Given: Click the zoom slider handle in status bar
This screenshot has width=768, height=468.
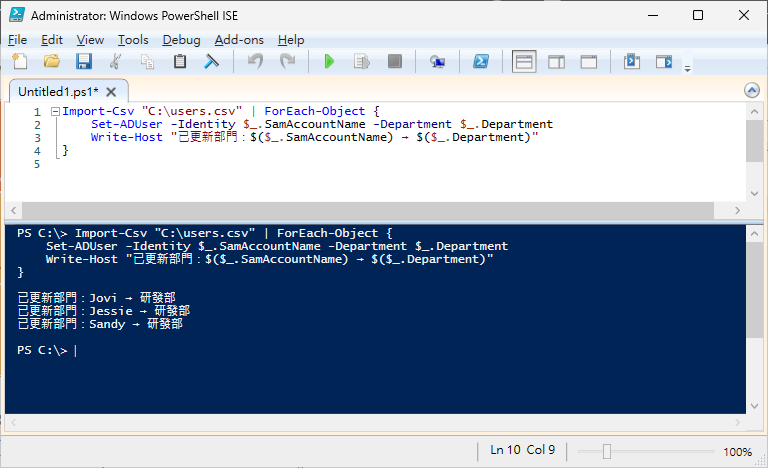Looking at the screenshot, I should click(606, 452).
